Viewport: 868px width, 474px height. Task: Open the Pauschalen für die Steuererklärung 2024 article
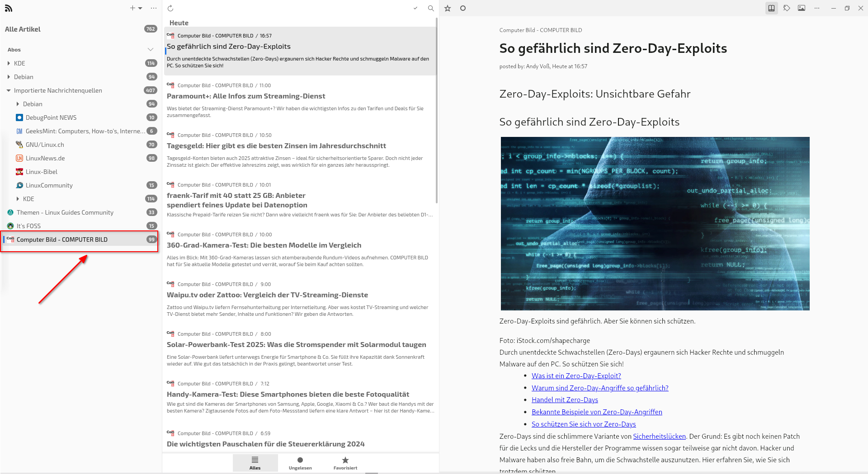[x=300, y=439]
